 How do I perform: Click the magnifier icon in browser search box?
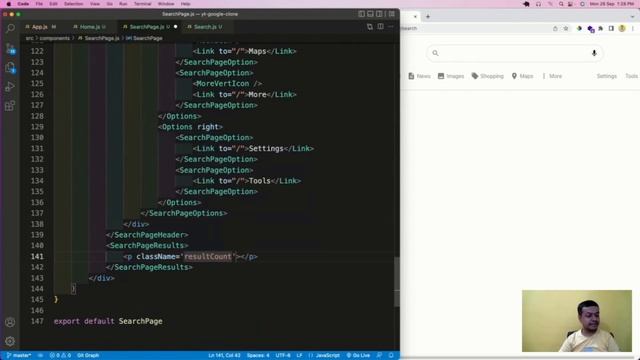(x=435, y=53)
